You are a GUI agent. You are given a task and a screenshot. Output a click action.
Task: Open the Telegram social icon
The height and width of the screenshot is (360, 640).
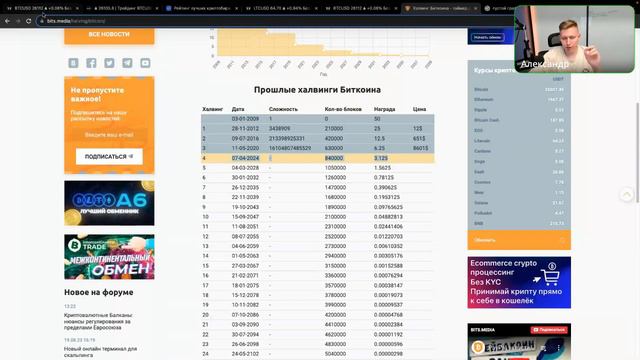point(127,63)
